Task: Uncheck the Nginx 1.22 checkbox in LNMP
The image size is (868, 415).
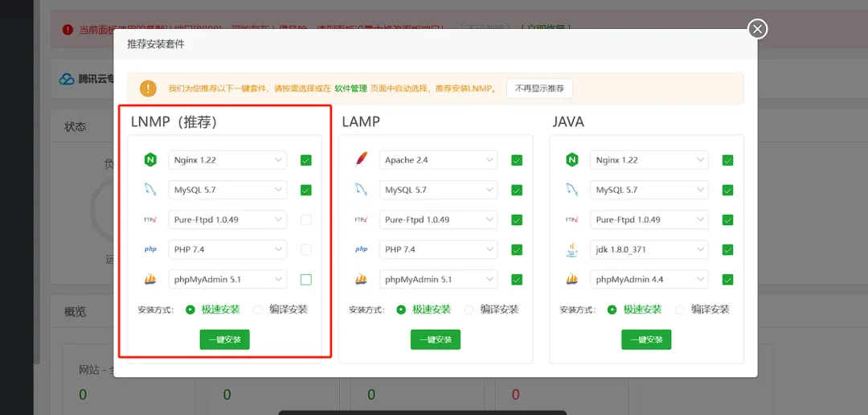Action: [306, 160]
